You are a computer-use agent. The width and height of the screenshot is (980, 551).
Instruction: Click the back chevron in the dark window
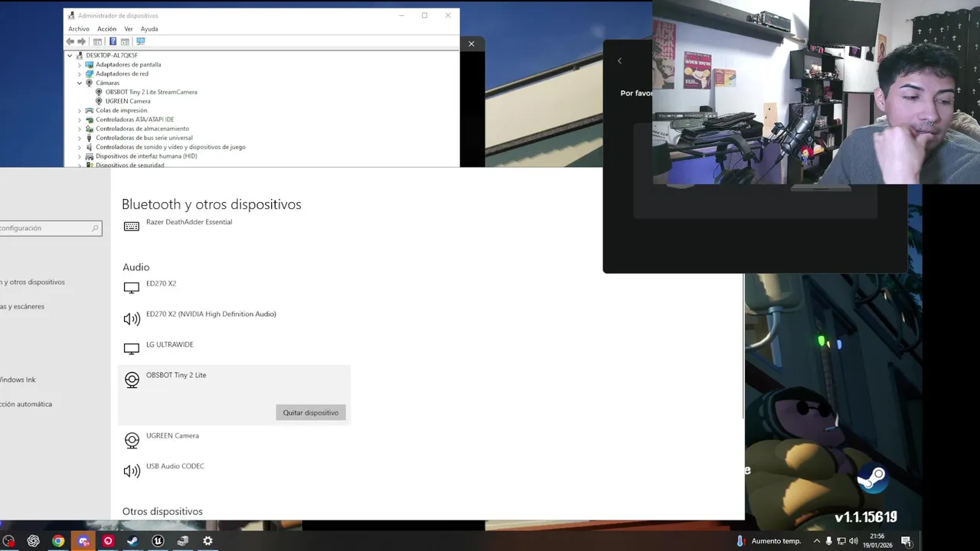pos(619,61)
